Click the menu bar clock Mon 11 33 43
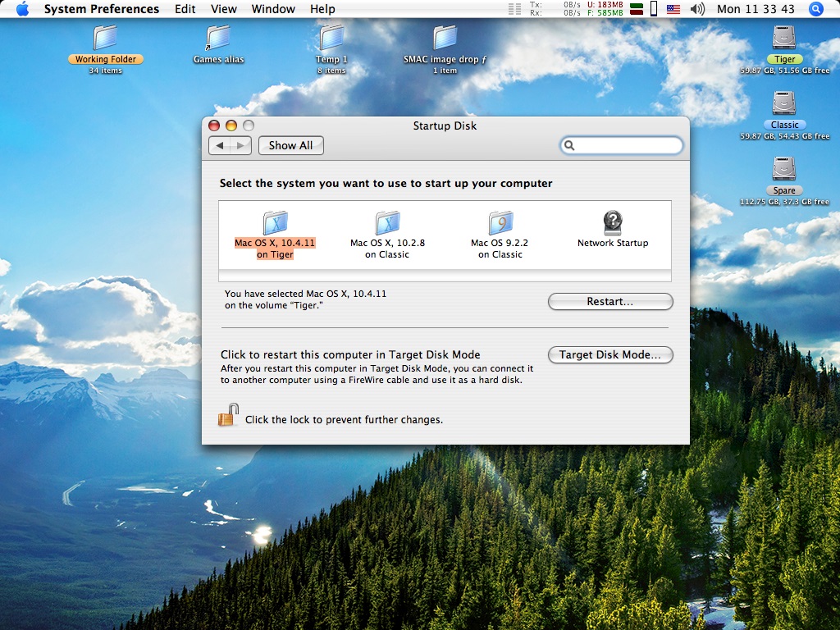Screen dimensions: 840x630 click(x=756, y=9)
